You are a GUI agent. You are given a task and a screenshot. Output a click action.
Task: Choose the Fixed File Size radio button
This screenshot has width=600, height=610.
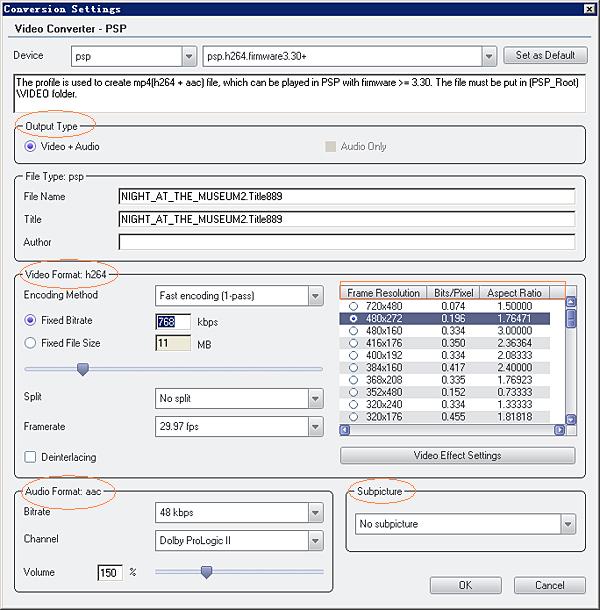point(30,343)
